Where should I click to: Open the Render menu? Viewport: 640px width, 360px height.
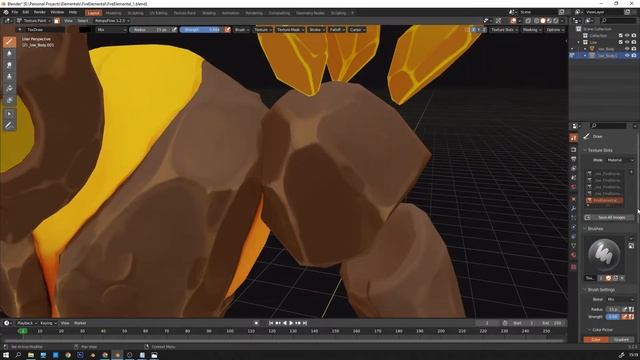coord(40,13)
